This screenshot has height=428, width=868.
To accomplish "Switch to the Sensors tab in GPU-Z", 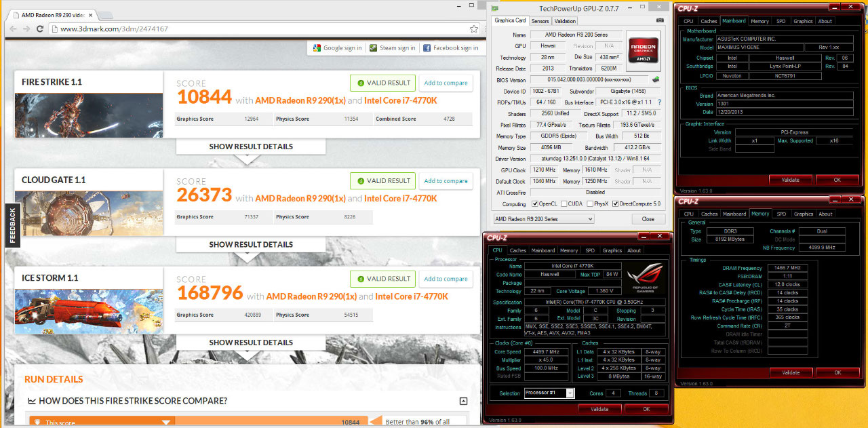I will 540,21.
